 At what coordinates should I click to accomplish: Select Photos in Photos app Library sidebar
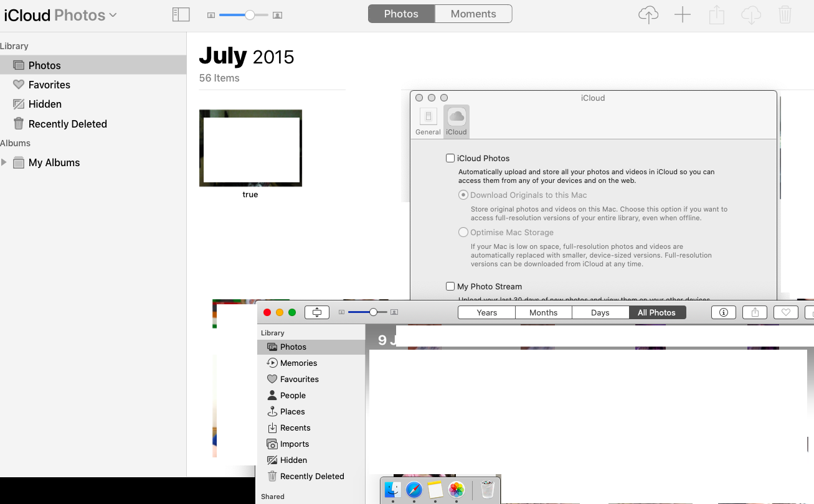pos(311,347)
